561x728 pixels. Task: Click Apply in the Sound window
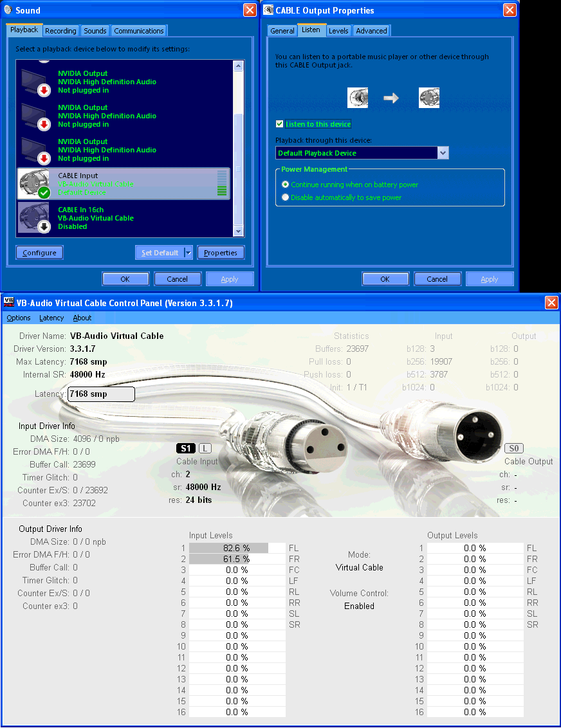click(230, 279)
